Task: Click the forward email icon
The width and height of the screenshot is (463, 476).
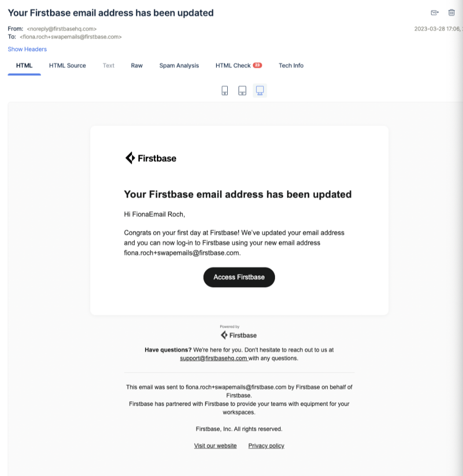Action: pos(435,12)
